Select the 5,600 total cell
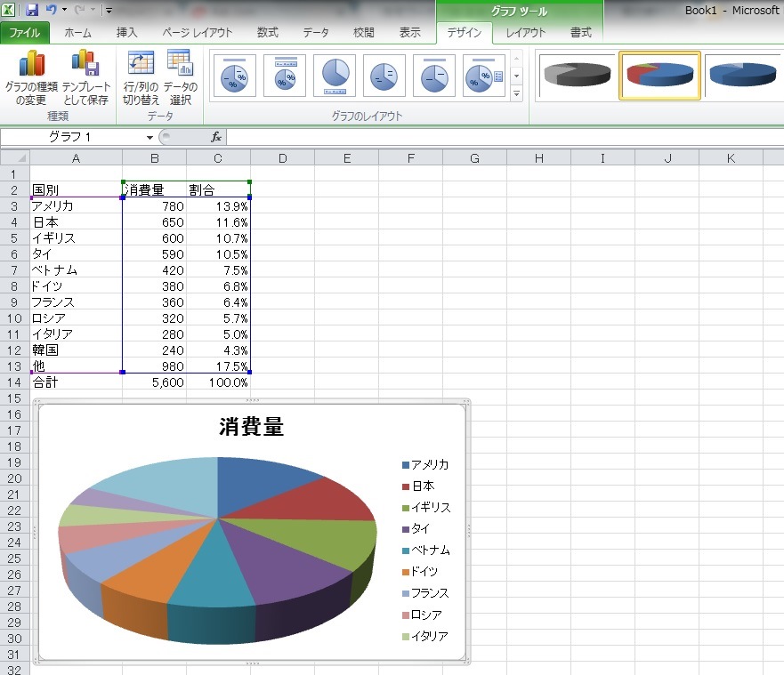 (x=155, y=382)
